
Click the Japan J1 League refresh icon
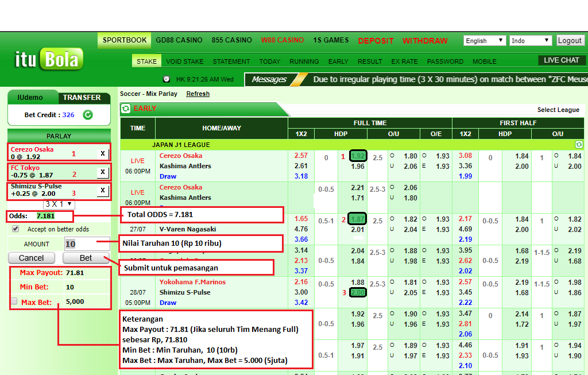(x=579, y=144)
